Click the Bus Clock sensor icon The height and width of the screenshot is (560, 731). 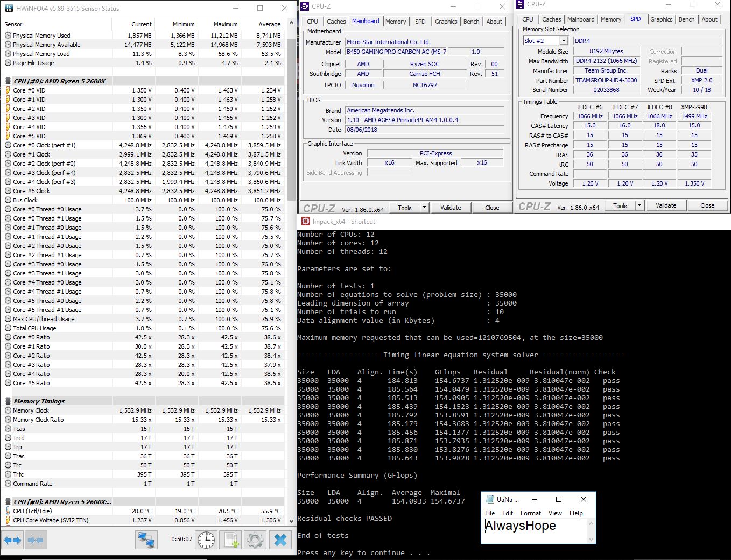point(8,200)
